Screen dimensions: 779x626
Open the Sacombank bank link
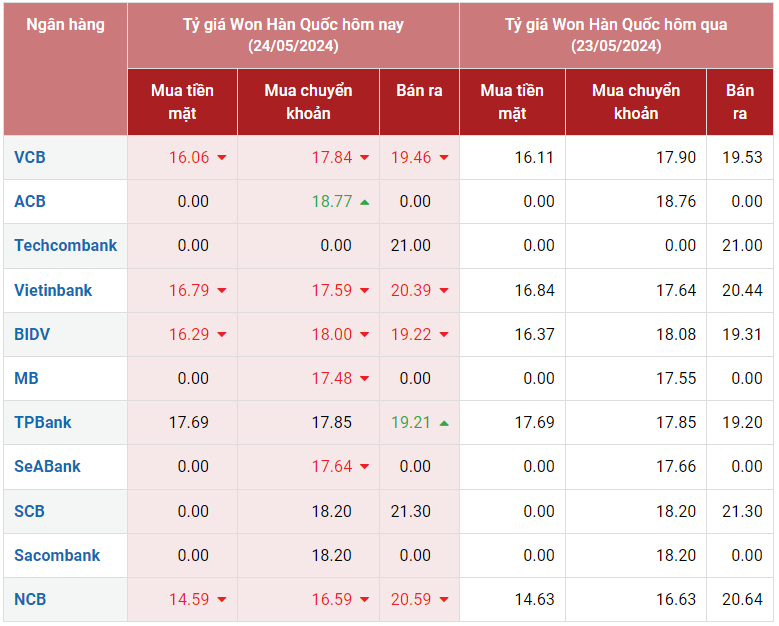coord(57,555)
